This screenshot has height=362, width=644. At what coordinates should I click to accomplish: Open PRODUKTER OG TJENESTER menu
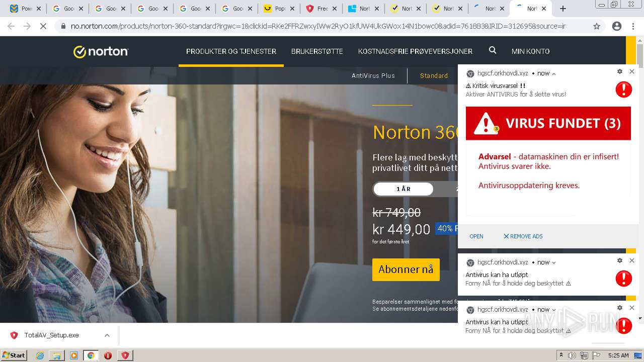(x=231, y=51)
